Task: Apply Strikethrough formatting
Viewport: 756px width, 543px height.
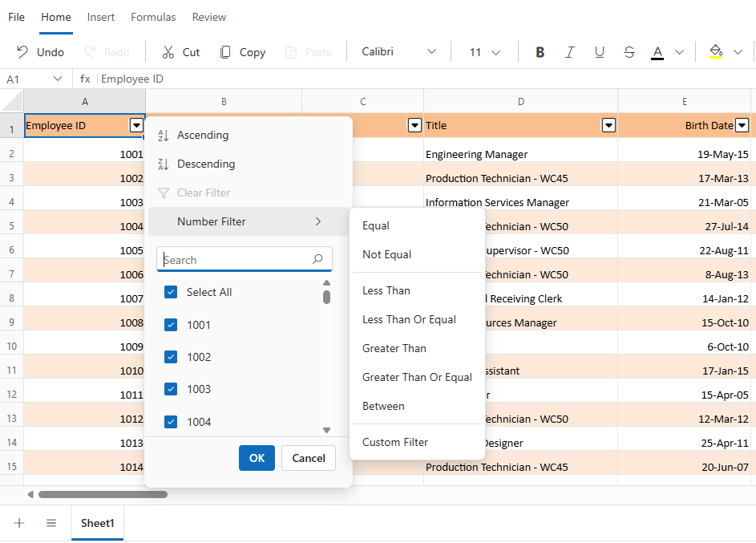Action: pyautogui.click(x=629, y=52)
